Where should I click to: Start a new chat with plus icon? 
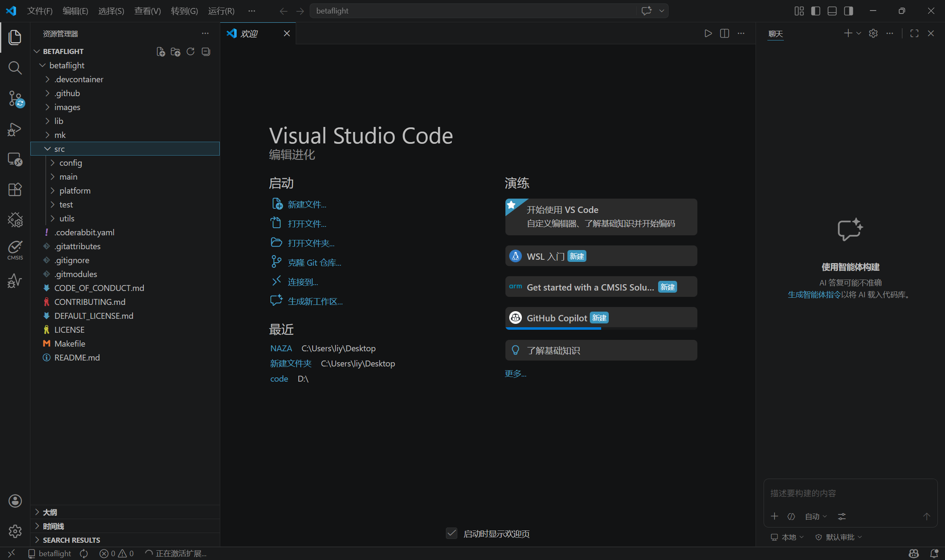click(848, 33)
